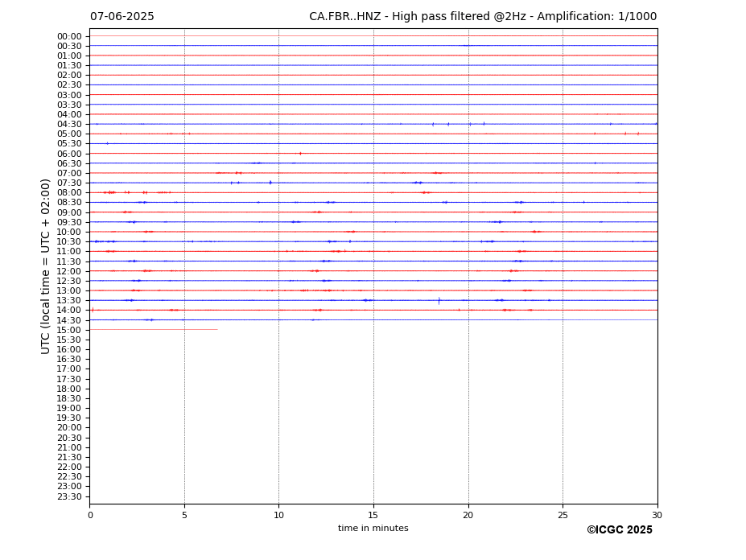Screen dimensions: 746x560
Task: Click the 06:30 time row label
Action: click(69, 163)
